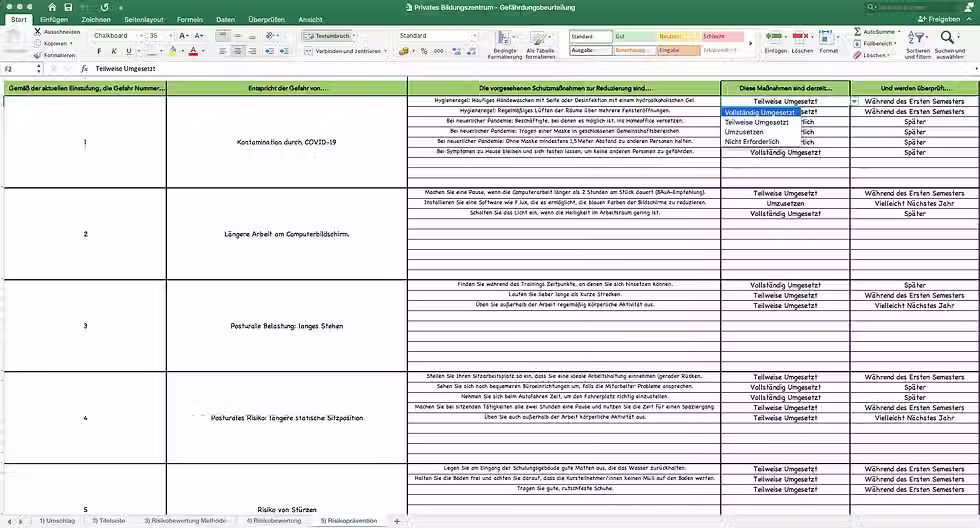Collapse the ribbon with the chevron
The width and height of the screenshot is (980, 528).
[x=969, y=19]
